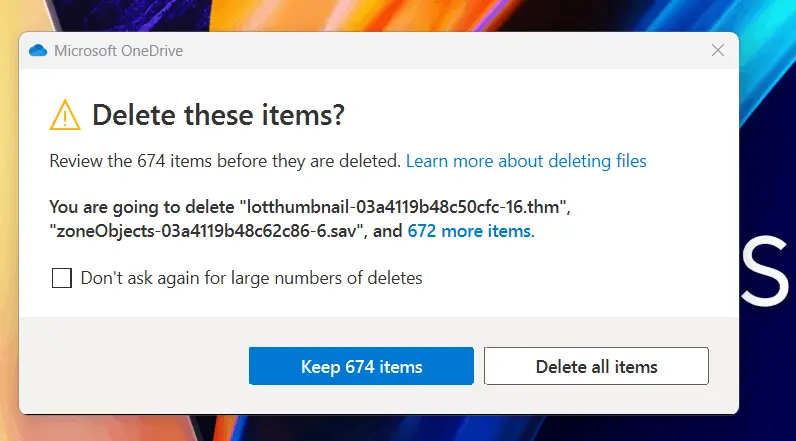This screenshot has width=796, height=441.
Task: Click the "Delete these items?" heading
Action: click(x=218, y=116)
